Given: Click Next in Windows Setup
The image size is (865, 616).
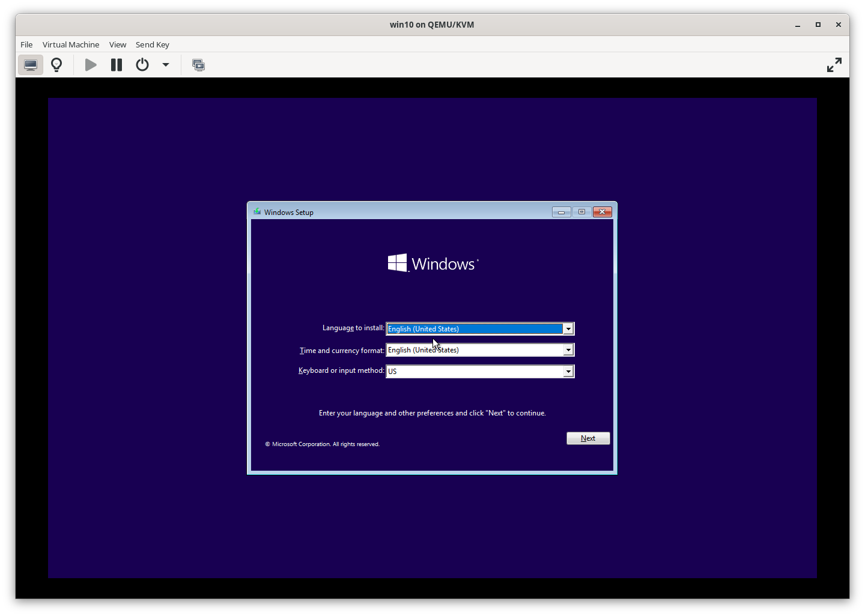Looking at the screenshot, I should click(x=588, y=438).
